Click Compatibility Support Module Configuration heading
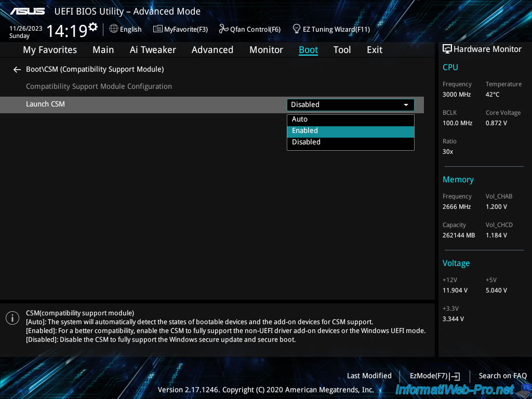The width and height of the screenshot is (532, 399). click(x=99, y=87)
